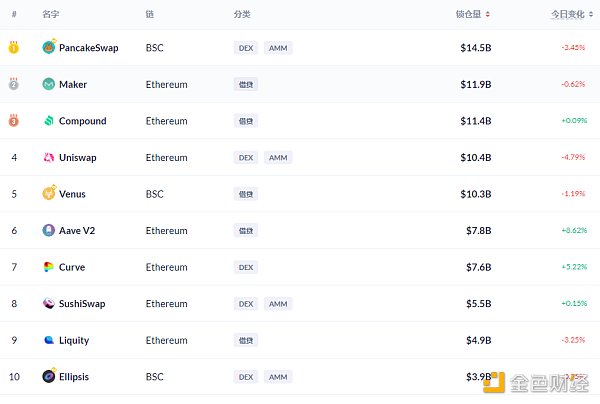Click the gold first-place medal icon

click(14, 47)
